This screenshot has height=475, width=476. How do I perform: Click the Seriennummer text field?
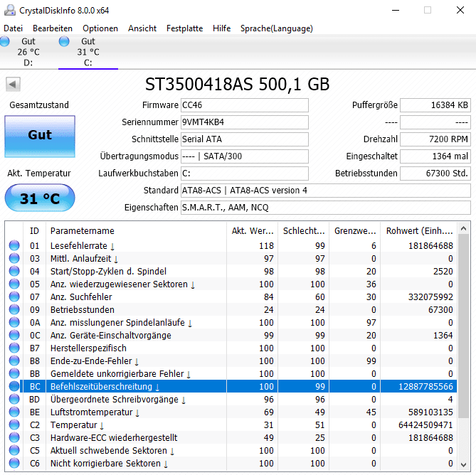pos(244,122)
